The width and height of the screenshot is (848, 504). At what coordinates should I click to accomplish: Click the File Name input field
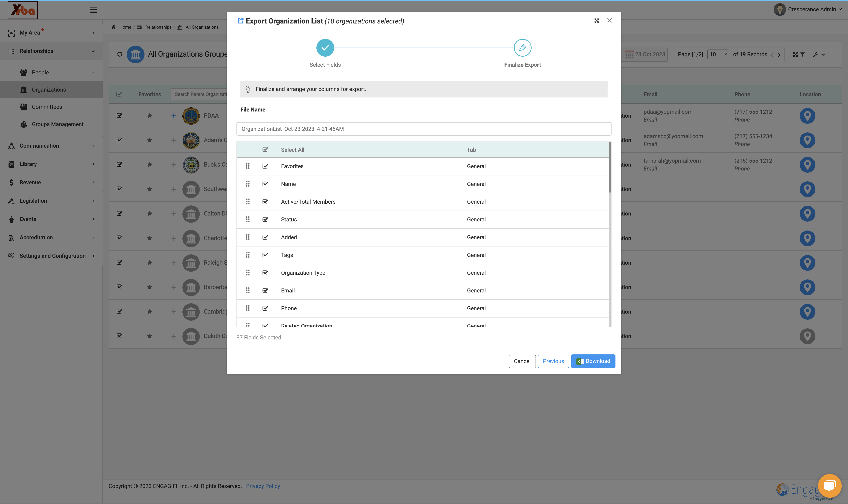point(423,129)
